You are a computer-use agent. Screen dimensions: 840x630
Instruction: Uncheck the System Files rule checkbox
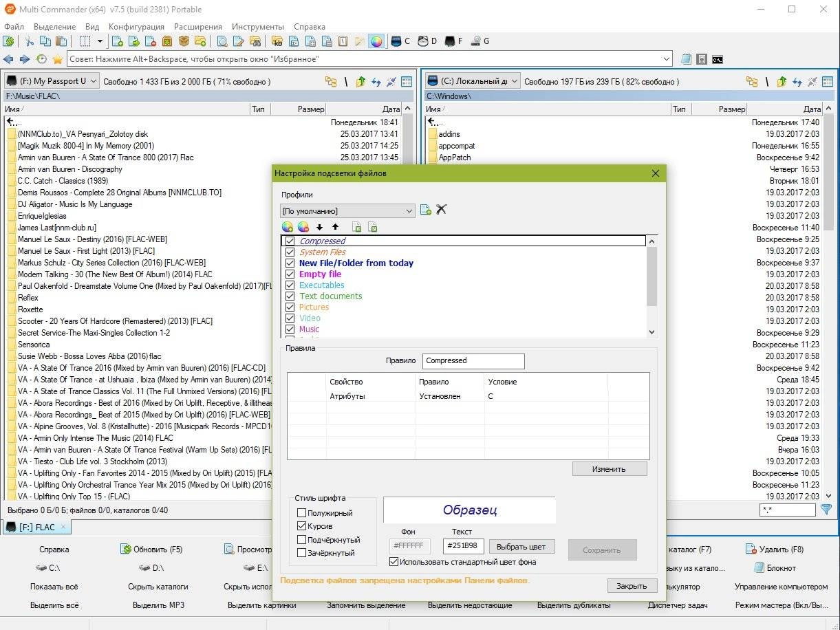coord(290,252)
